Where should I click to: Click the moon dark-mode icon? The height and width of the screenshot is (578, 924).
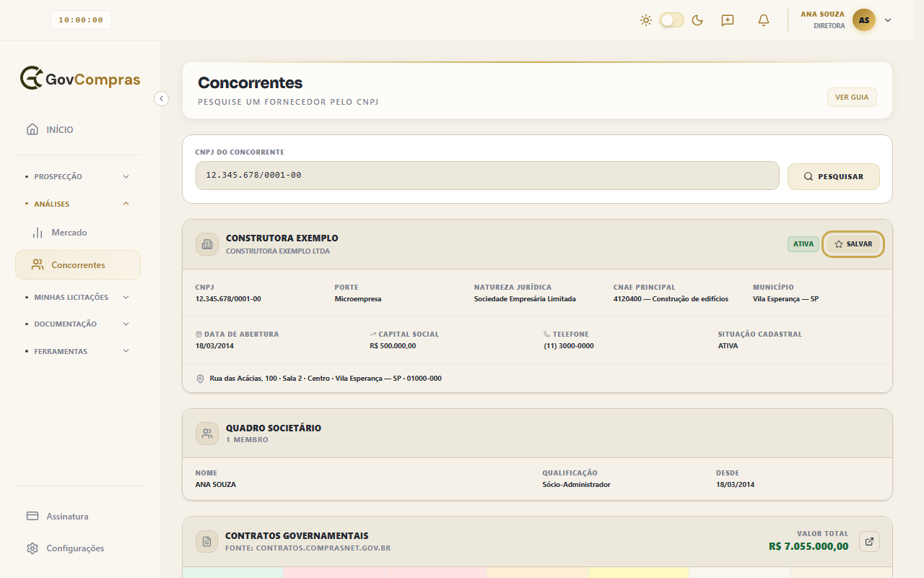[x=697, y=20]
